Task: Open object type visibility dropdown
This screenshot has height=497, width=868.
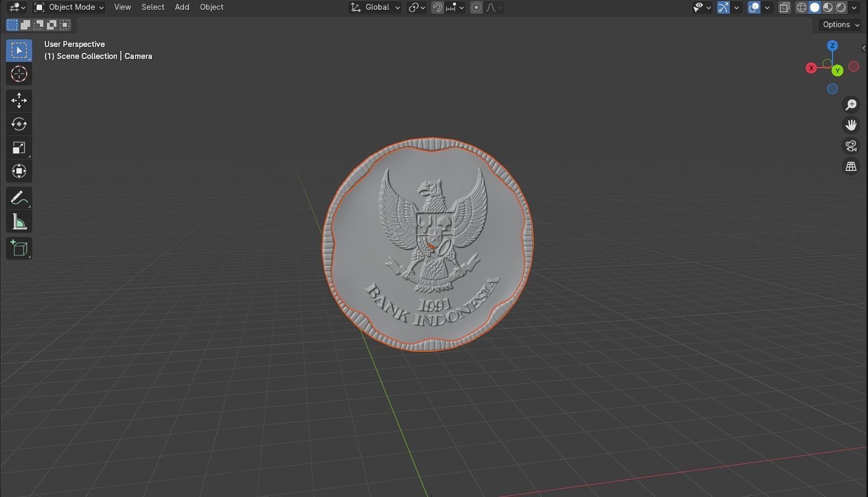Action: (702, 8)
